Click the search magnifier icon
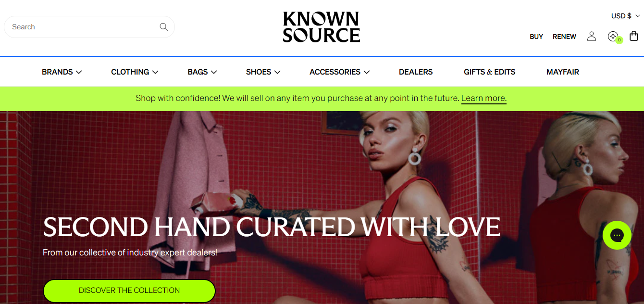644x304 pixels. pyautogui.click(x=163, y=27)
